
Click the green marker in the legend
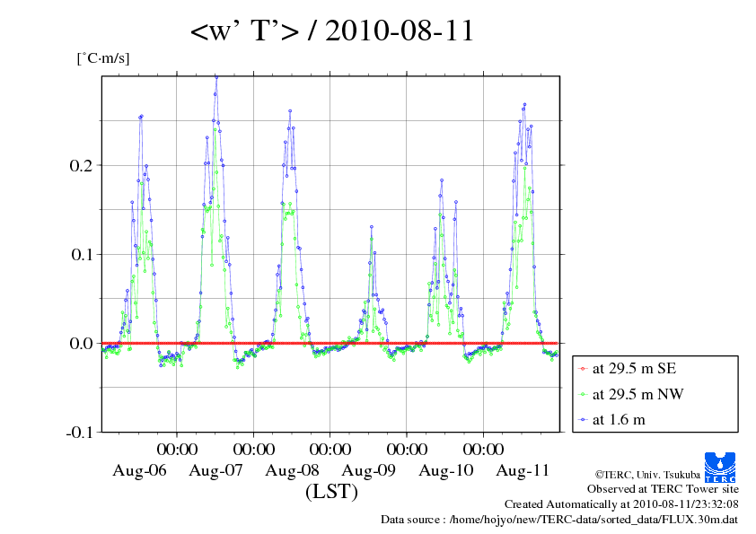coord(583,395)
